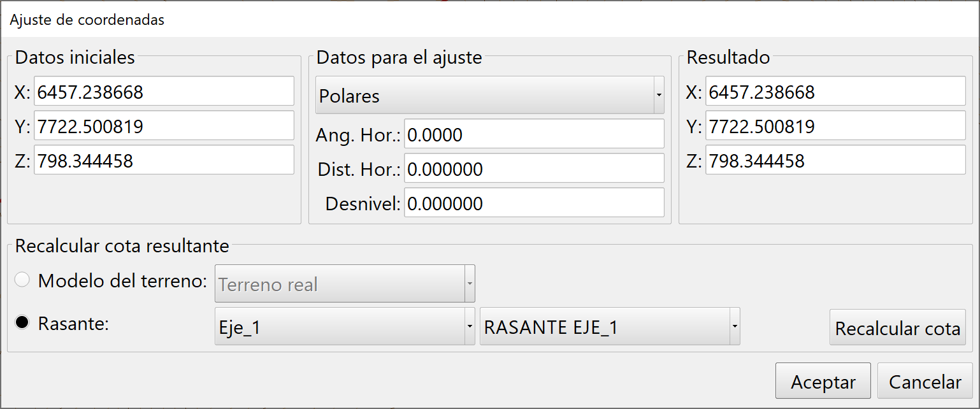Viewport: 980px width, 409px height.
Task: Open the Eje_1 axis dropdown
Action: tap(344, 326)
